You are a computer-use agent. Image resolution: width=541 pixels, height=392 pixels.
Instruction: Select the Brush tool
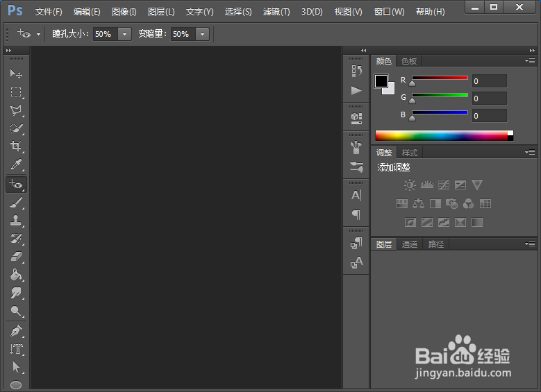tap(16, 203)
